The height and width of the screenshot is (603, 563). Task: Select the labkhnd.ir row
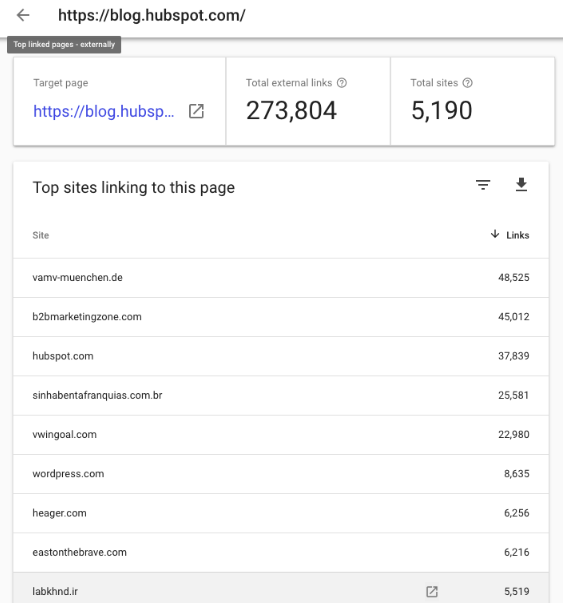[x=281, y=588]
